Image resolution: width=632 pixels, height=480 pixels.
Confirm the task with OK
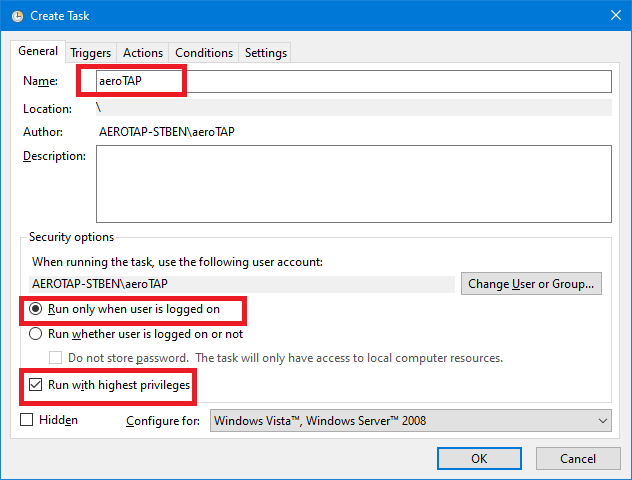479,459
